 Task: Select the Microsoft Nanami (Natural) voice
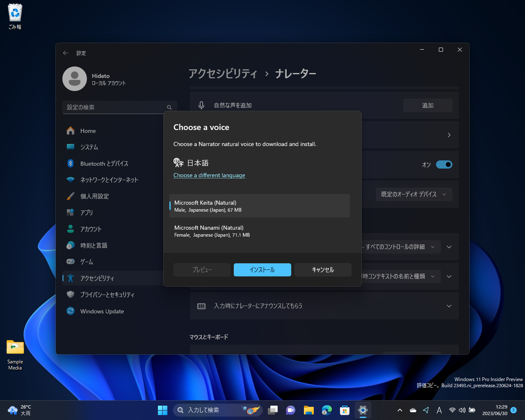pyautogui.click(x=260, y=231)
